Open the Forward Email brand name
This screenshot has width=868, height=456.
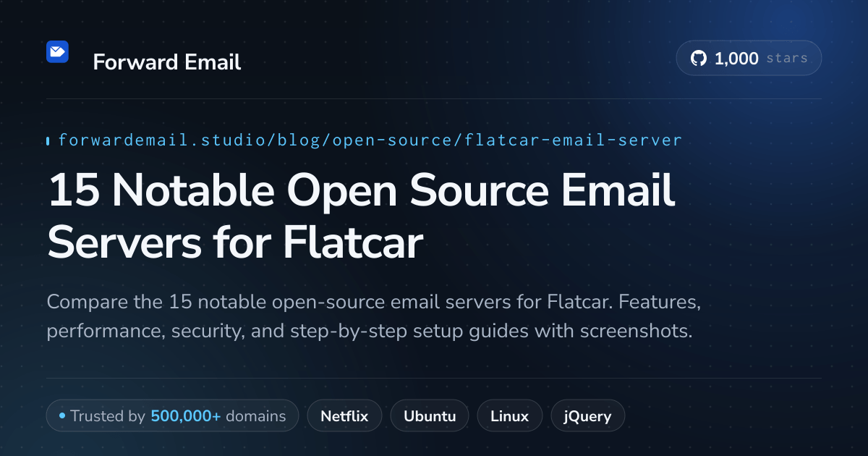167,62
